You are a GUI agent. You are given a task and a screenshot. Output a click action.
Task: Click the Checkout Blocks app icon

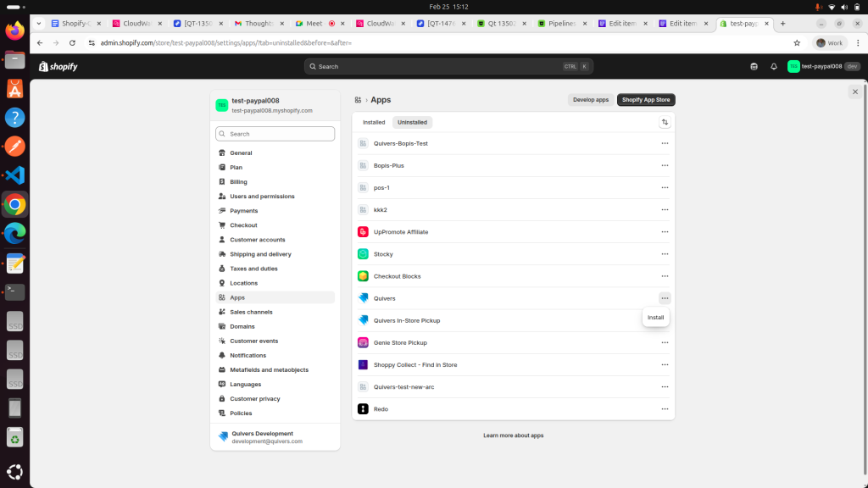[363, 276]
